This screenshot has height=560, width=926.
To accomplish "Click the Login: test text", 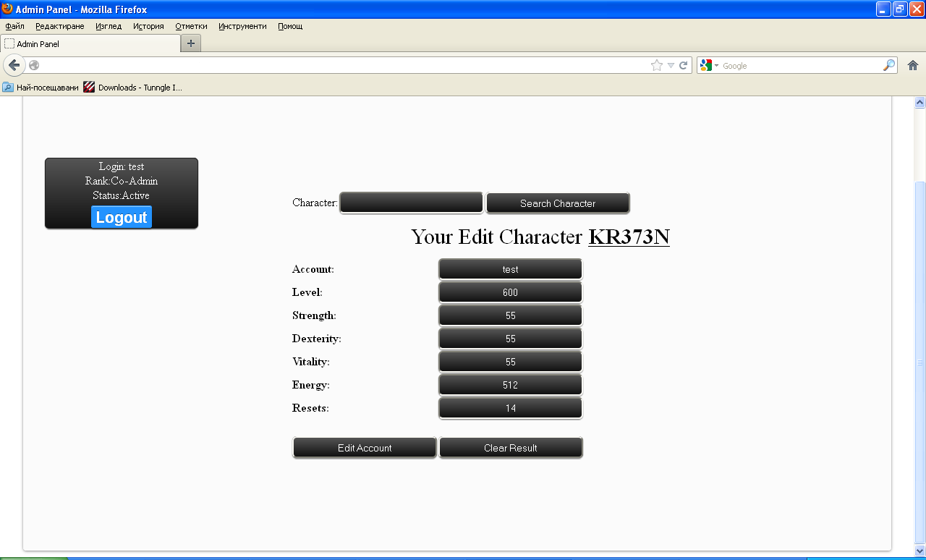I will click(x=122, y=166).
